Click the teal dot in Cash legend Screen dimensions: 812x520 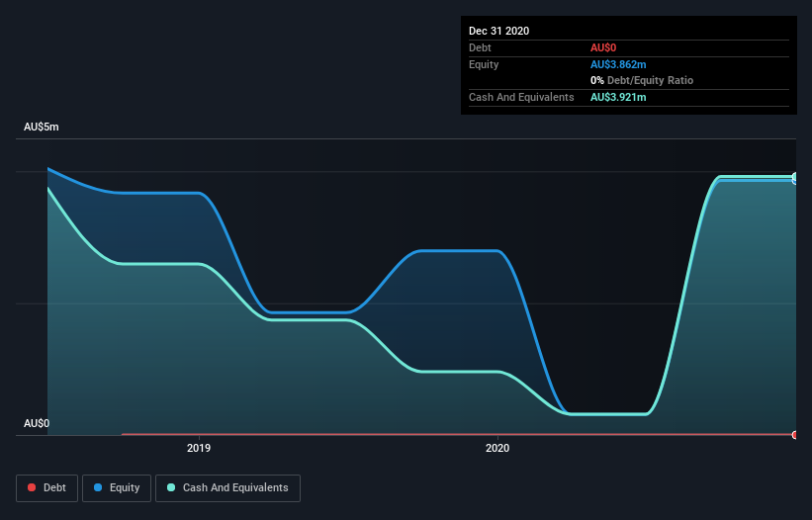pyautogui.click(x=171, y=487)
